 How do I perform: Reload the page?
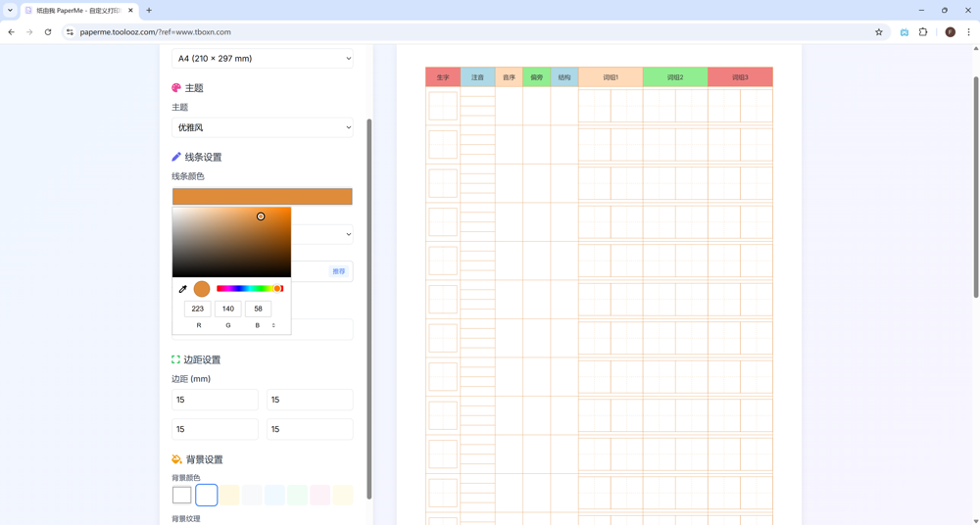coord(47,32)
